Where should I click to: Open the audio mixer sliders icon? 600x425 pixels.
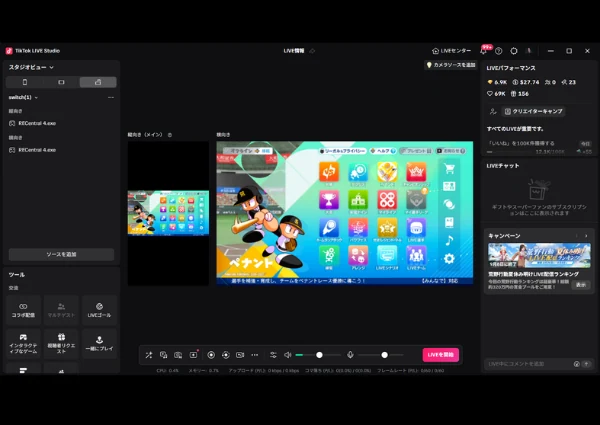click(x=273, y=355)
